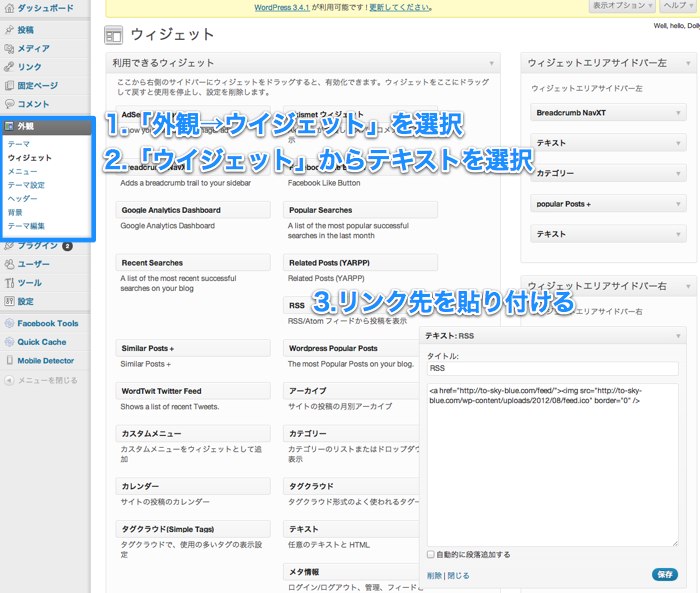Expand the カテゴリー widget in left sidebar

point(678,174)
